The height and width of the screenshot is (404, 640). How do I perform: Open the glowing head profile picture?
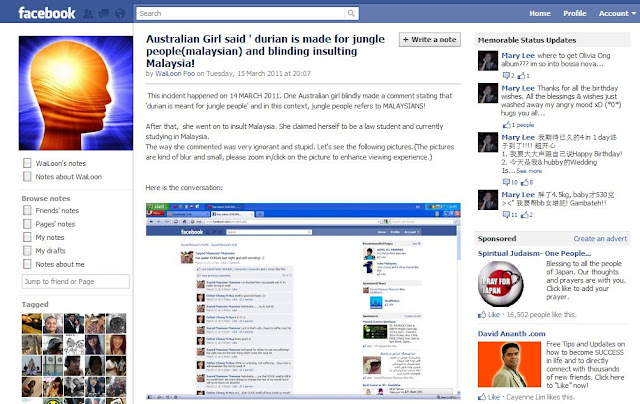(x=76, y=93)
